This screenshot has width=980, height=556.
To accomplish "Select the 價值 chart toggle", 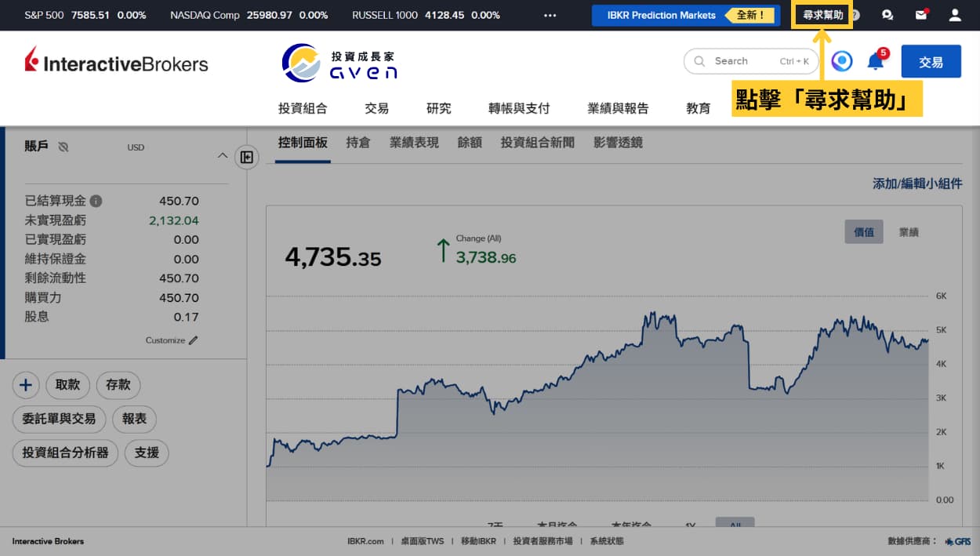I will tap(864, 232).
